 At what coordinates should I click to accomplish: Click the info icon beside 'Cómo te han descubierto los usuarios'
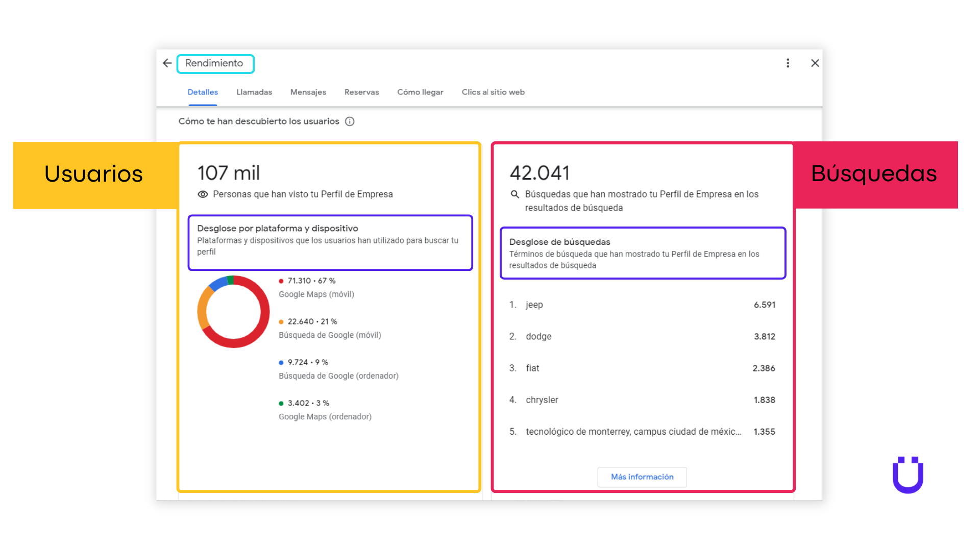pos(349,121)
